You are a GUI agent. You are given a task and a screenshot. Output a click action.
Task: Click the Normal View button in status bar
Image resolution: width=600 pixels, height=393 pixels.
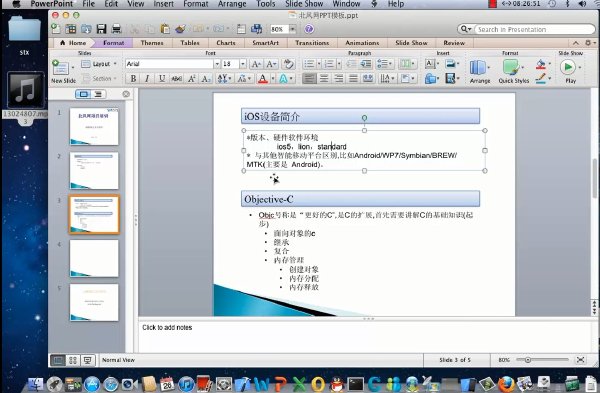58,360
